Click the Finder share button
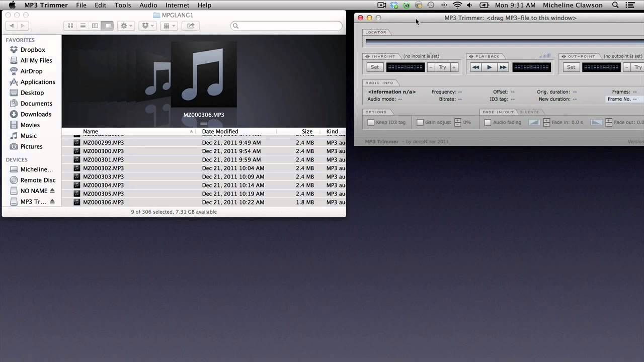 (191, 26)
